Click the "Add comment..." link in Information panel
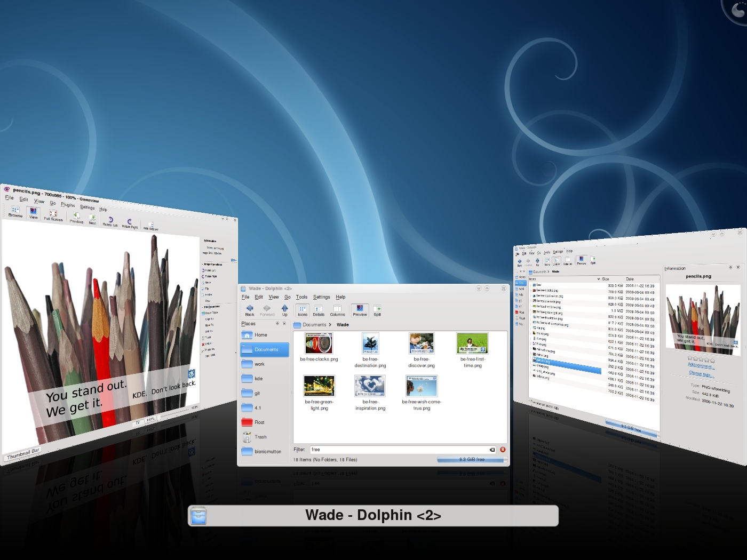Image resolution: width=747 pixels, height=560 pixels. coord(700,366)
